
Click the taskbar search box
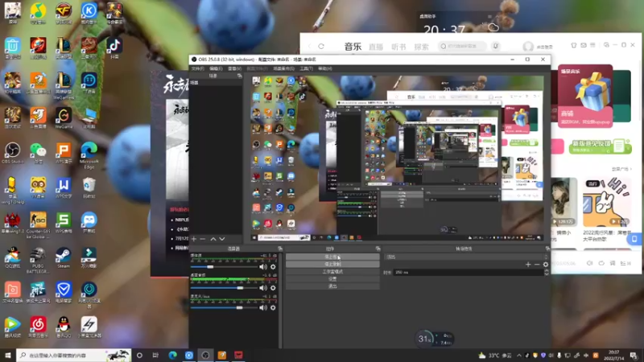(x=74, y=355)
